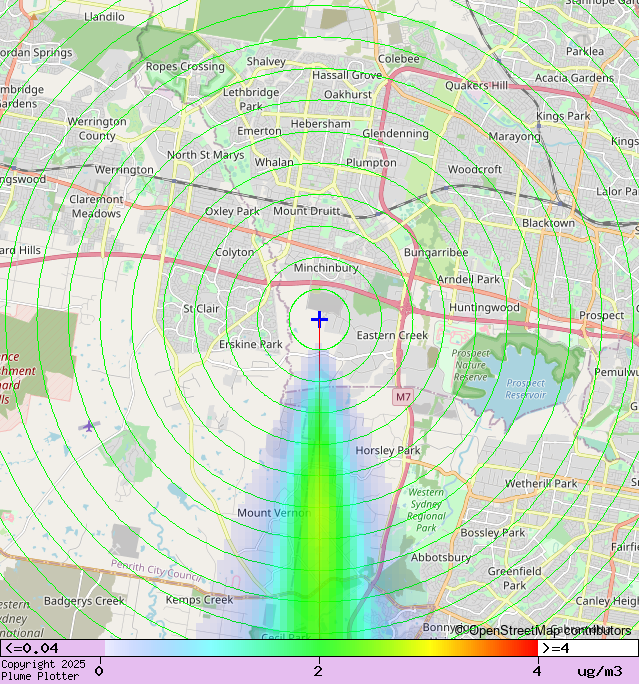The image size is (639, 684).
Task: Click the ug/m3 units label
Action: click(600, 671)
